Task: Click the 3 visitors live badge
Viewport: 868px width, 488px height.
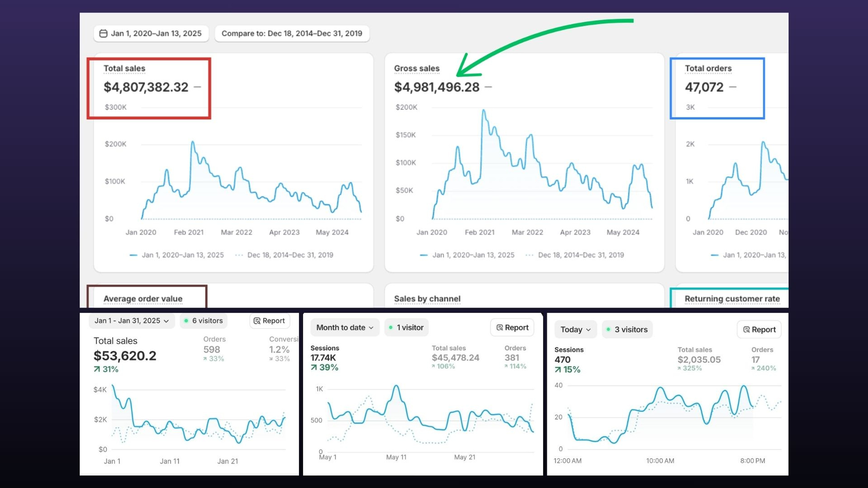Action: tap(627, 329)
